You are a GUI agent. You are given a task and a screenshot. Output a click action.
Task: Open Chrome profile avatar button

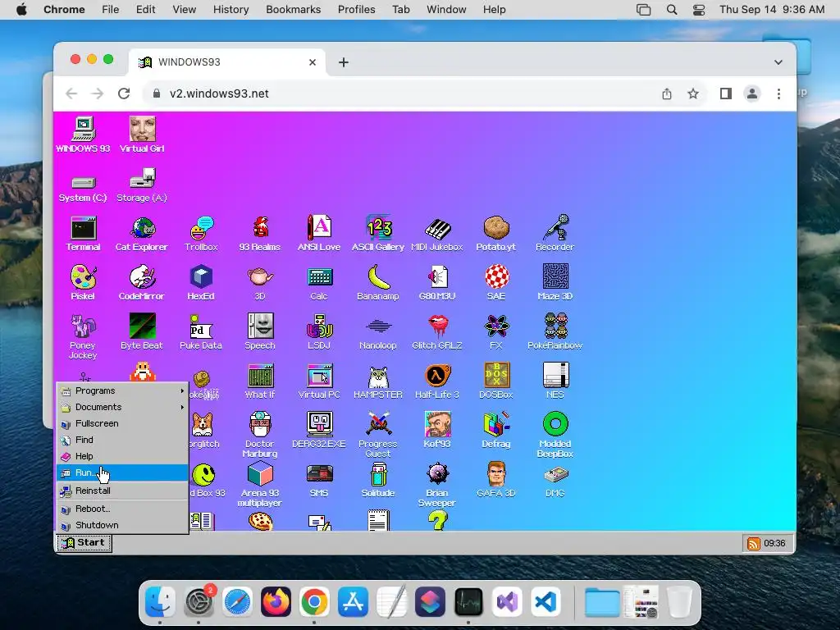point(752,94)
